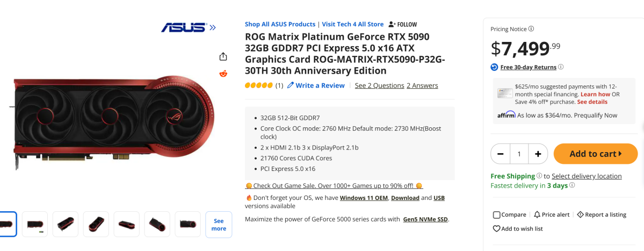The image size is (644, 251).
Task: Click the Report a listing icon
Action: pos(580,214)
